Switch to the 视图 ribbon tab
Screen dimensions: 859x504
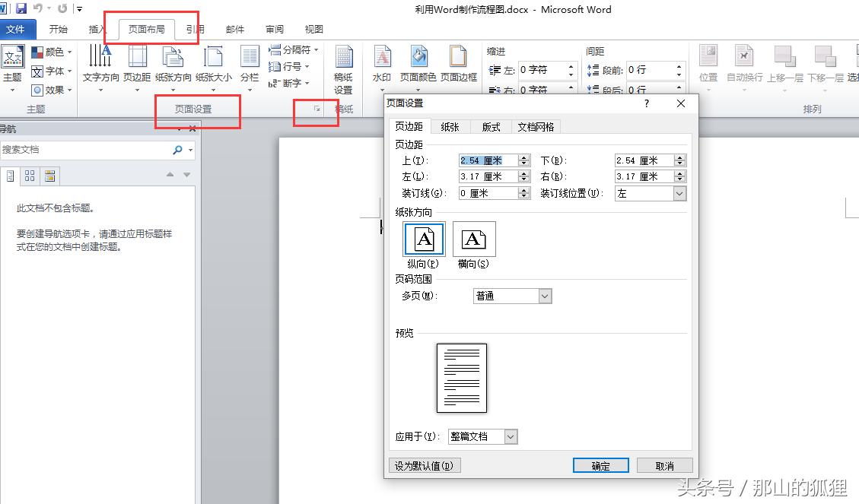point(313,29)
